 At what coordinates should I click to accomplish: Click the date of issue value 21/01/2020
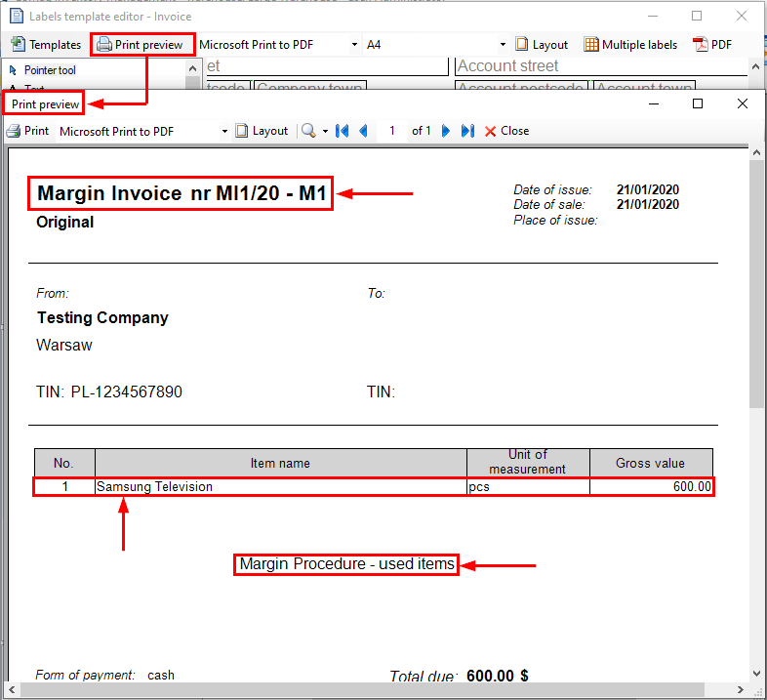click(x=648, y=189)
